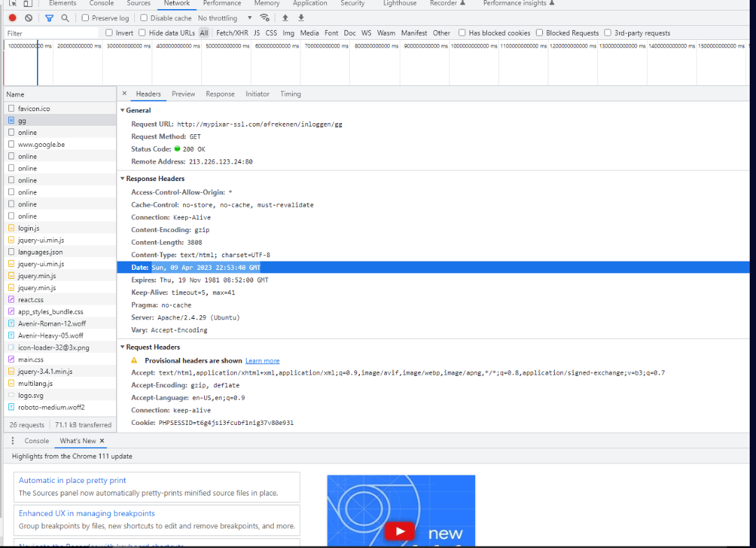The image size is (756, 548).
Task: Open the No throttling dropdown
Action: point(225,18)
